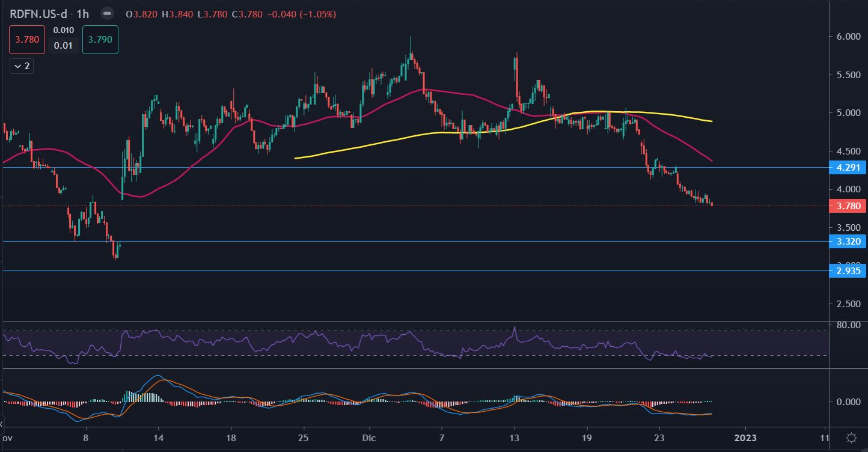Open chart settings gear icon

tap(851, 438)
